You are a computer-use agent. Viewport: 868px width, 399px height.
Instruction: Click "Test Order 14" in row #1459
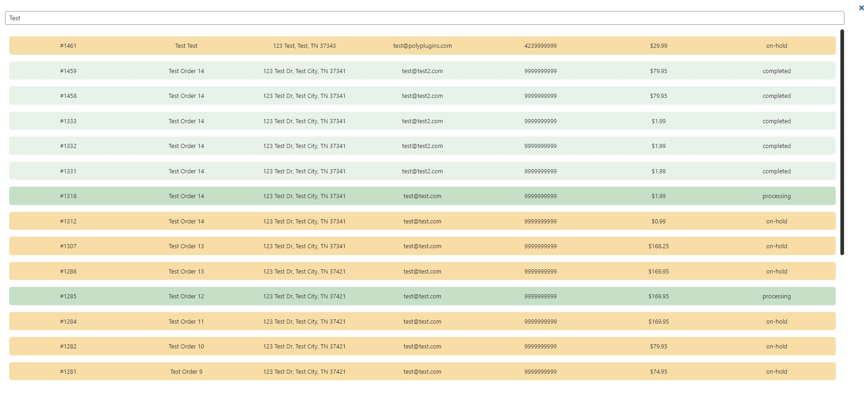click(x=186, y=71)
